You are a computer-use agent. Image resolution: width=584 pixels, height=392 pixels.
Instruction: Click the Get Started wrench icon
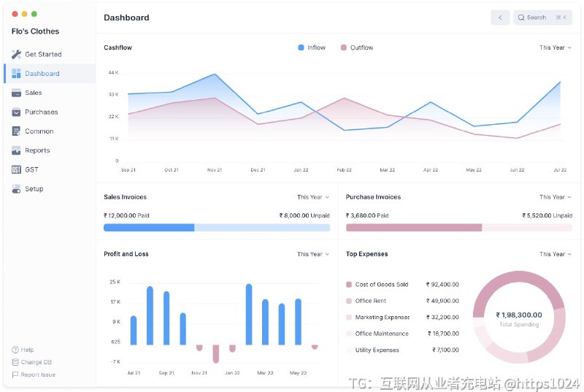point(16,54)
